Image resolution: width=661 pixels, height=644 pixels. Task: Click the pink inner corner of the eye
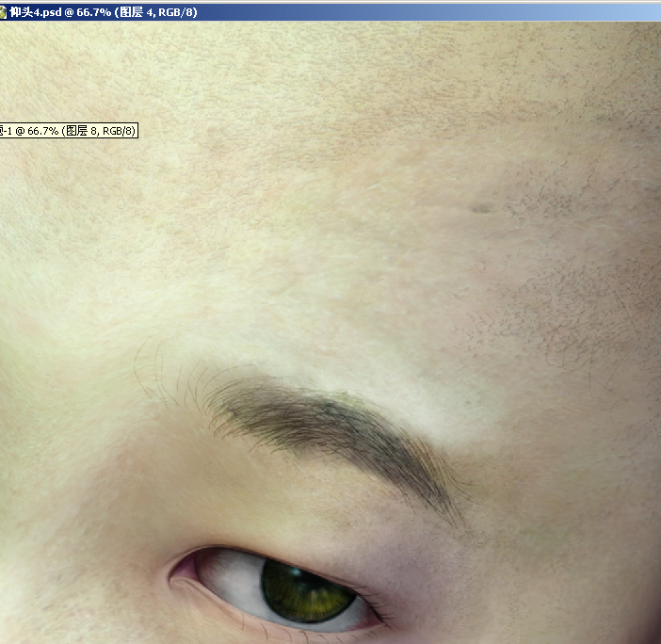184,570
